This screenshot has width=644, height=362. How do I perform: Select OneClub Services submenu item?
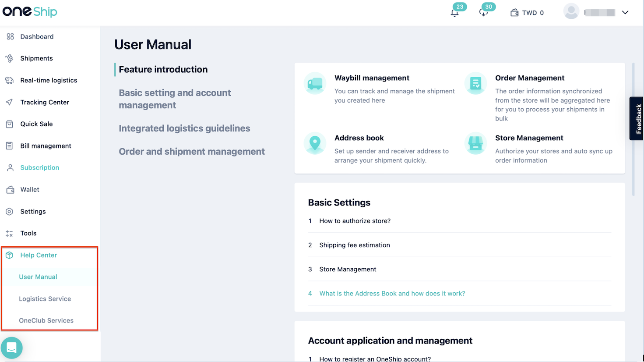[46, 320]
